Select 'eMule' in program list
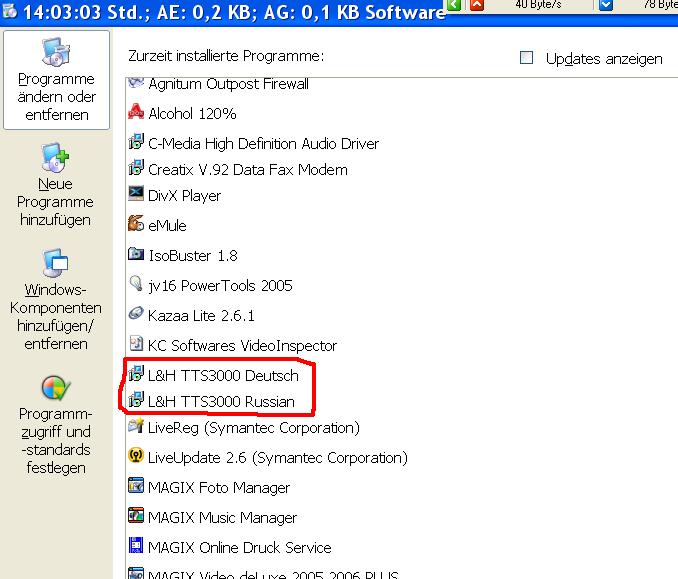 click(x=167, y=226)
